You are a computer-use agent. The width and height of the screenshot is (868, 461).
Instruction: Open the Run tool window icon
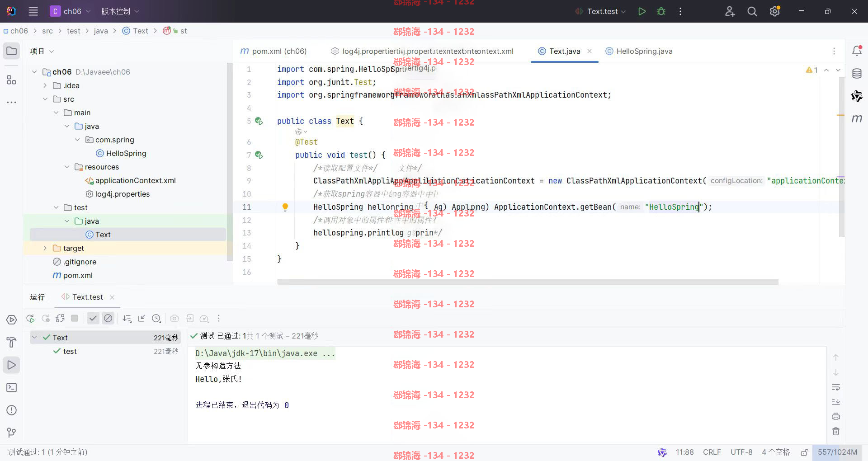(12, 365)
